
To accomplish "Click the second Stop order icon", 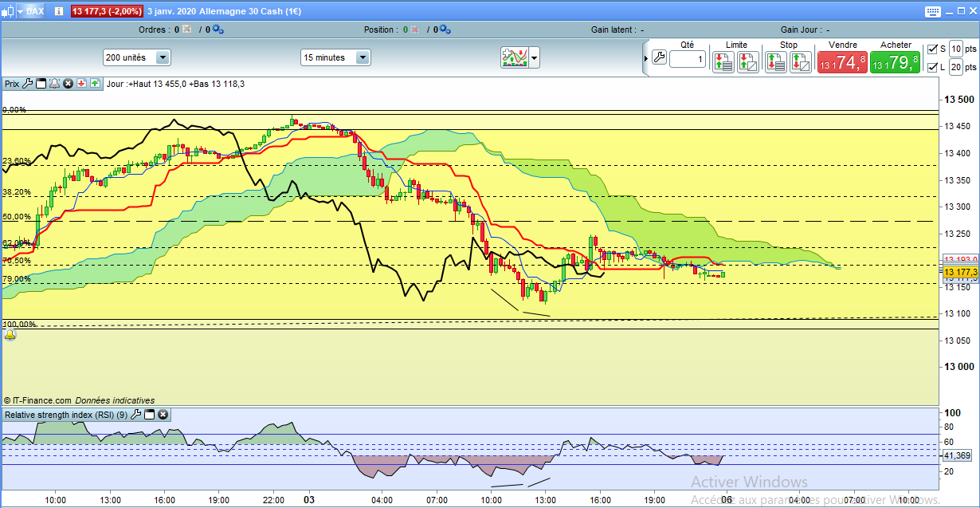I will [x=800, y=61].
